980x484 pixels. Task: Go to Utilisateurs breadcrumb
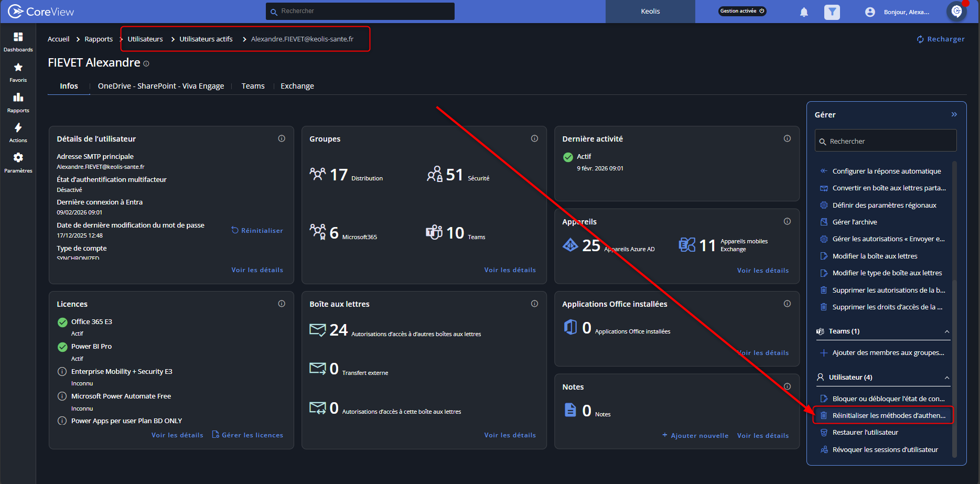click(x=145, y=39)
